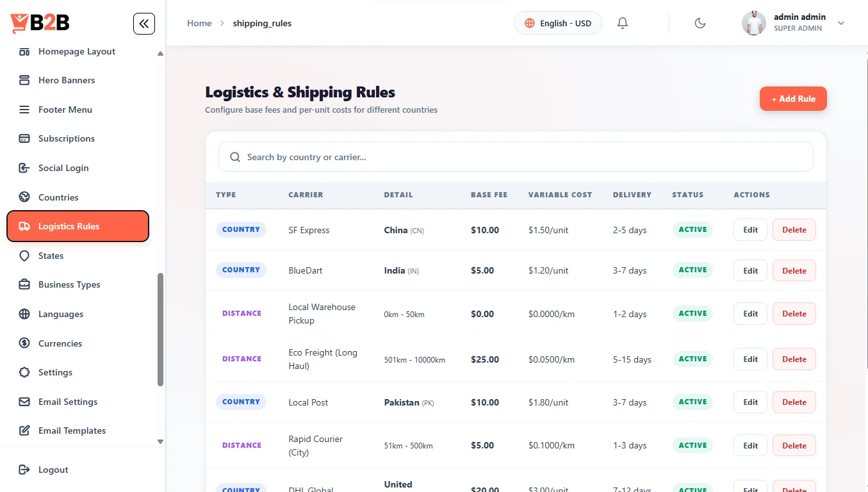Click the ACTIVE status for BlueDart
This screenshot has height=492, width=868.
coord(692,270)
